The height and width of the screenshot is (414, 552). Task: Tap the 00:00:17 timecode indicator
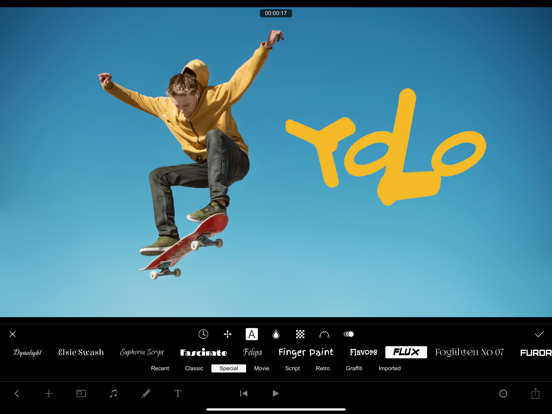pyautogui.click(x=276, y=13)
